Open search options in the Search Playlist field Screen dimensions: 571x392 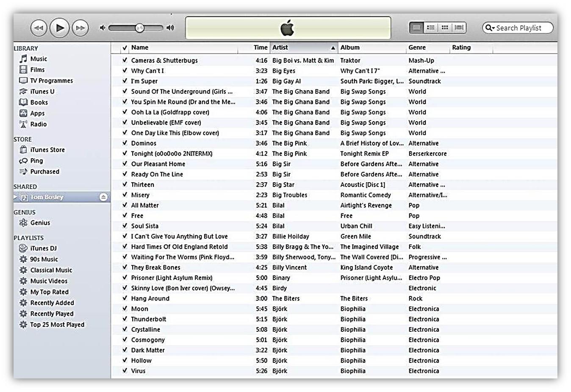490,28
